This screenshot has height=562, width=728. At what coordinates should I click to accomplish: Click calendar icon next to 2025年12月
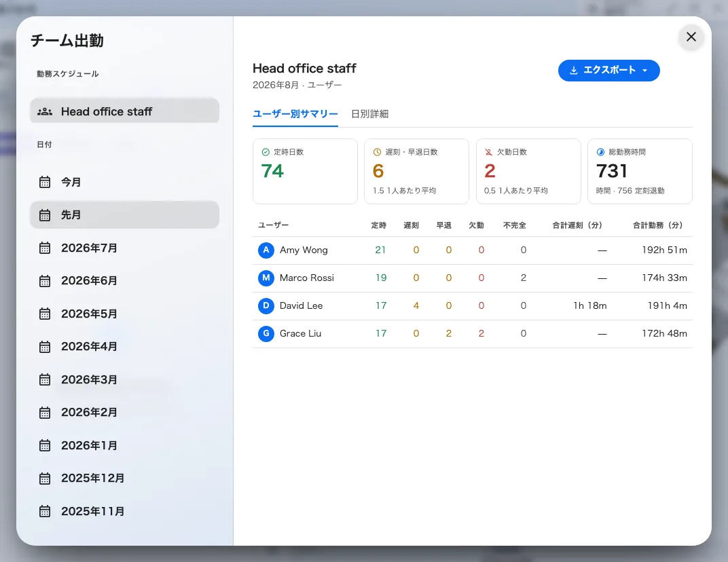tap(45, 478)
